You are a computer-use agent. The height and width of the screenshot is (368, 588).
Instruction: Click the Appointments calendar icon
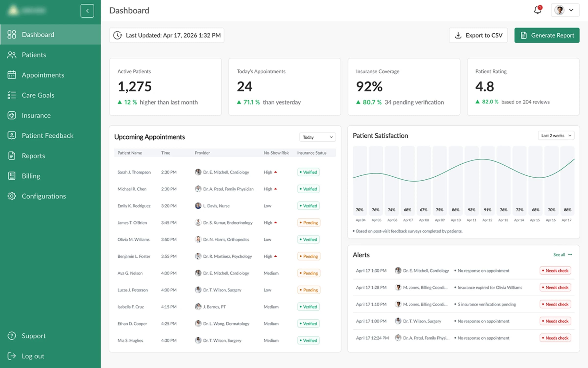point(12,75)
